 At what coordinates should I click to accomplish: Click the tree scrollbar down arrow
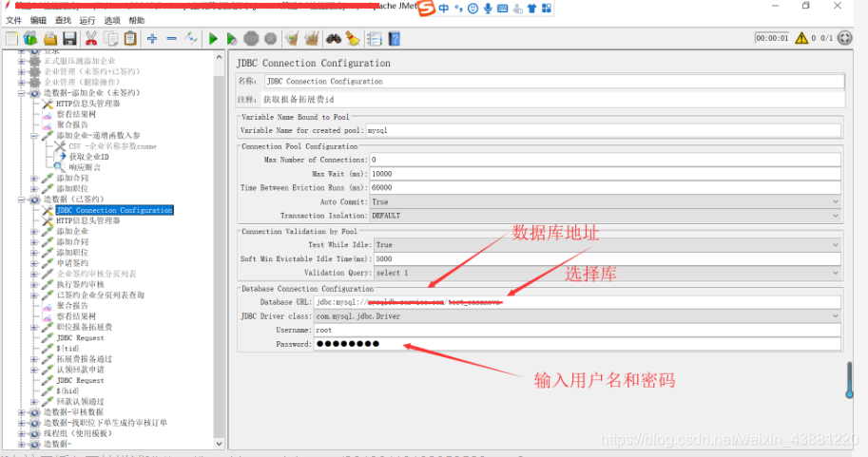(x=220, y=444)
